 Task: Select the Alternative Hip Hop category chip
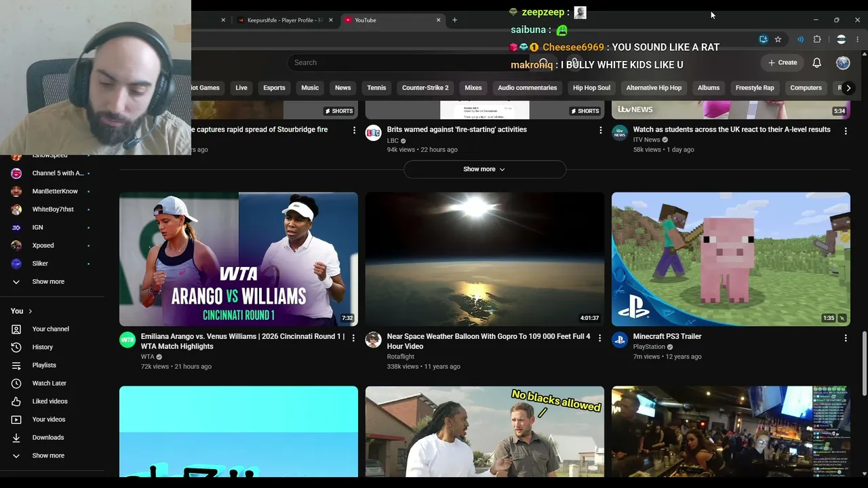[x=654, y=87]
